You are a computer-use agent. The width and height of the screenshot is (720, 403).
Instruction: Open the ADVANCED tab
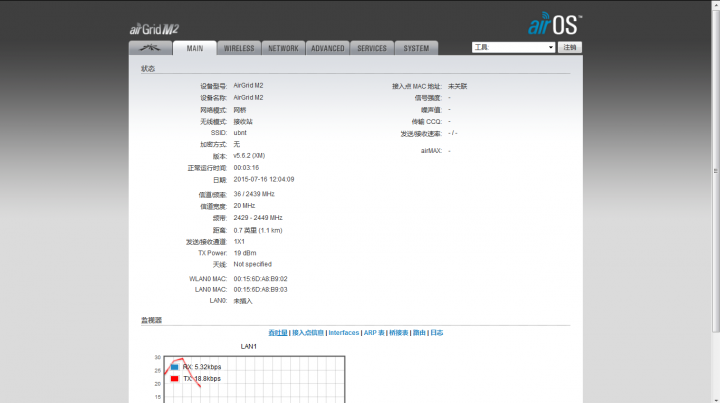coord(327,48)
